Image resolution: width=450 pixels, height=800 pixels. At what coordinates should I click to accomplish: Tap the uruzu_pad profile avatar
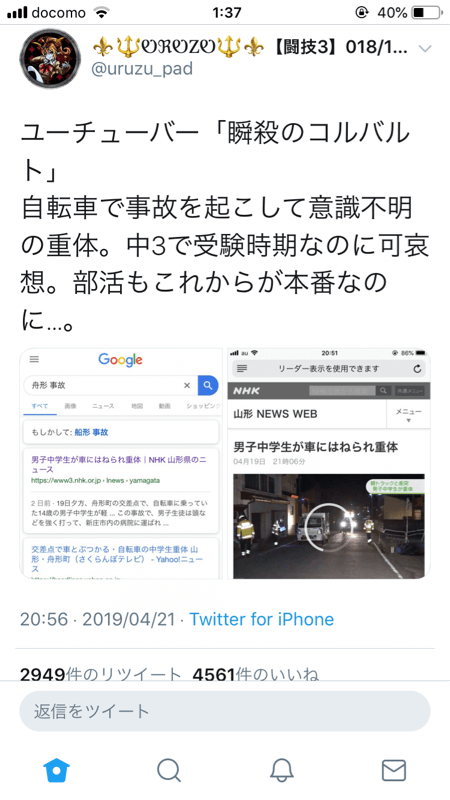(x=50, y=59)
